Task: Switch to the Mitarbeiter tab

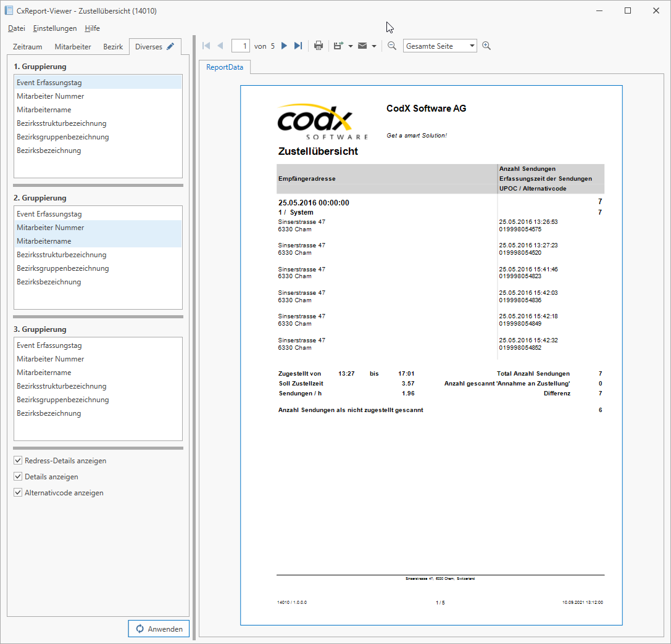Action: (x=73, y=47)
